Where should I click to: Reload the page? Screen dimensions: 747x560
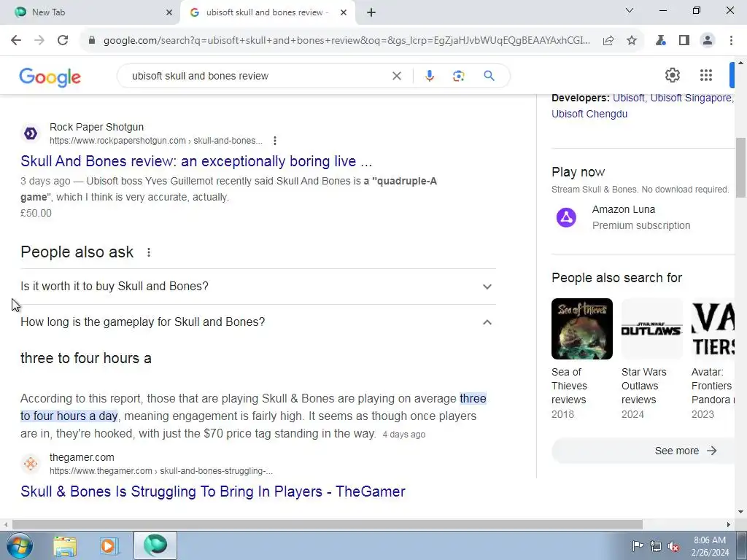click(x=63, y=41)
